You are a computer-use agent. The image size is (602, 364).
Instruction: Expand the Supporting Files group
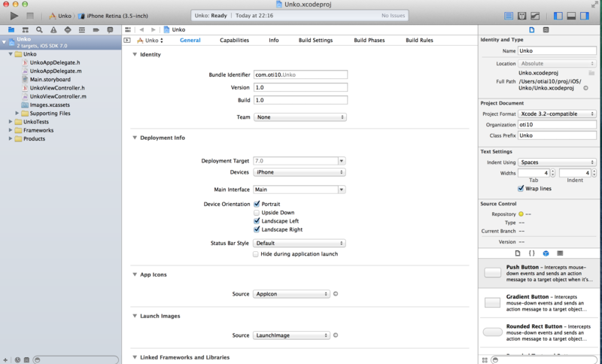pos(17,113)
